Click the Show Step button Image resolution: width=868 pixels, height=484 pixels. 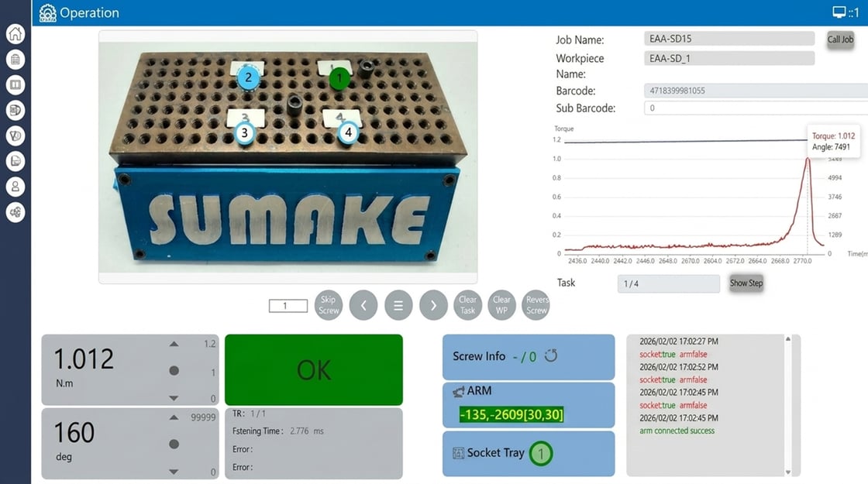(746, 283)
